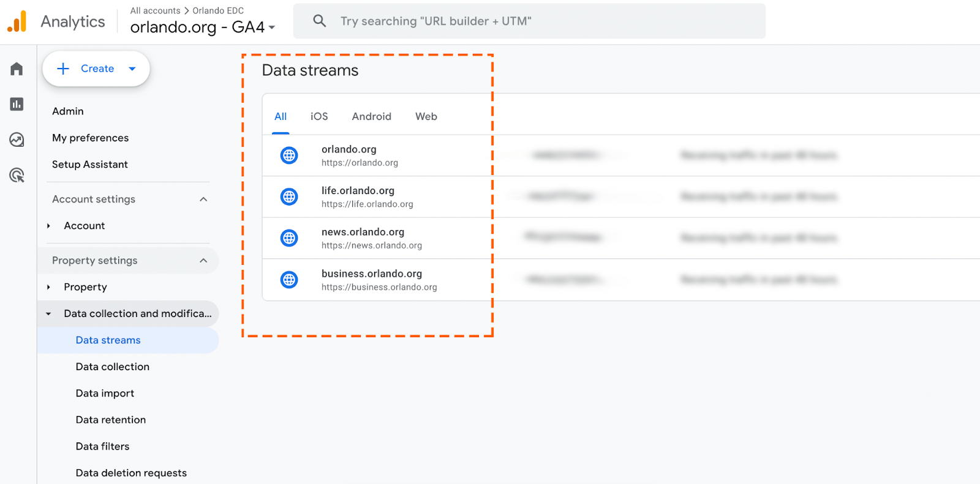Focus the search box 'URL builder + UTM'
The width and height of the screenshot is (980, 484).
click(x=529, y=21)
